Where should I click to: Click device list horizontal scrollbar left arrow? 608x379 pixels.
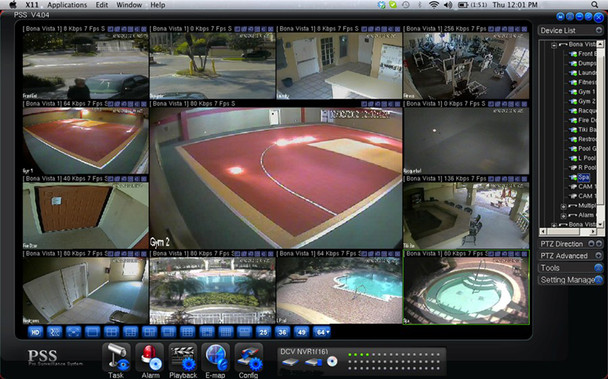(x=543, y=232)
